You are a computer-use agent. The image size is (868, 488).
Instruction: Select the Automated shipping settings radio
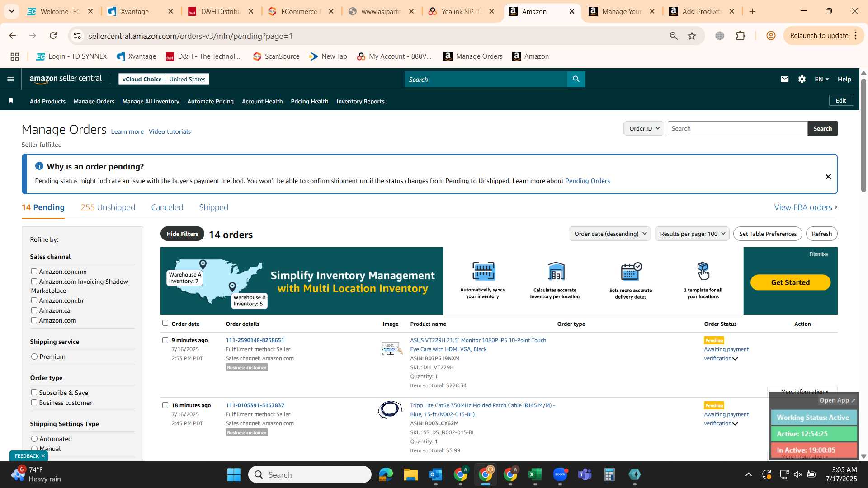34,439
